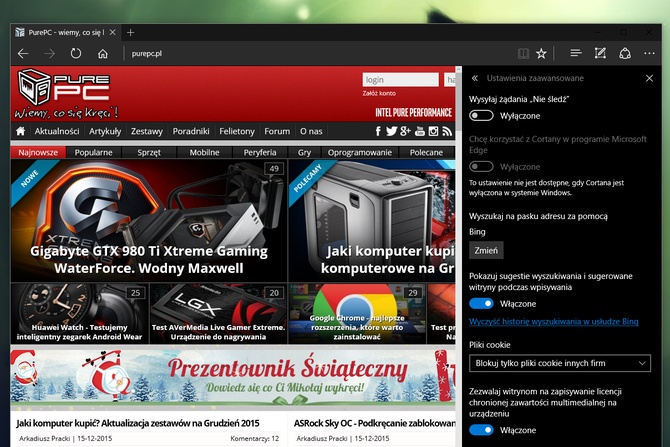Open Poradniki menu item
Viewport: 670px width, 447px height.
[191, 131]
